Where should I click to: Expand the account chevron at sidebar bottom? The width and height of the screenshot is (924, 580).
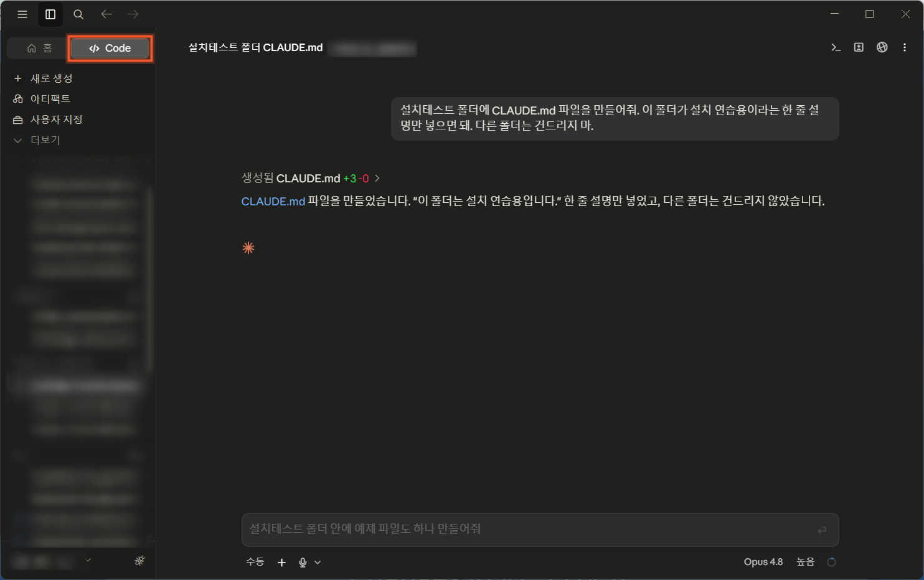click(88, 560)
